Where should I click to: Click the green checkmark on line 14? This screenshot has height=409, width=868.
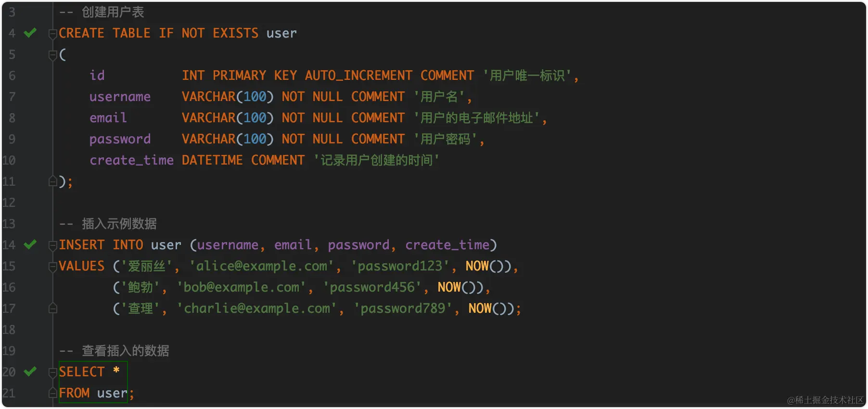pos(30,244)
